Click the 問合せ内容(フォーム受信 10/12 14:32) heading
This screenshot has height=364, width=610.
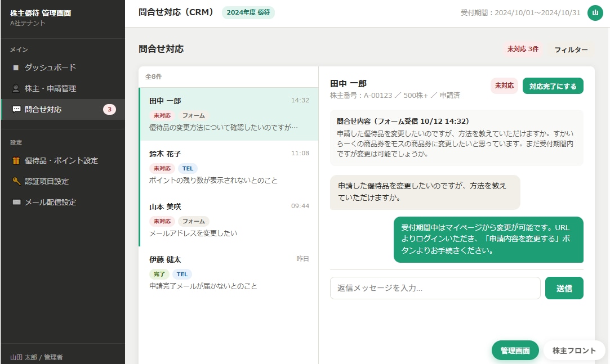click(x=403, y=121)
